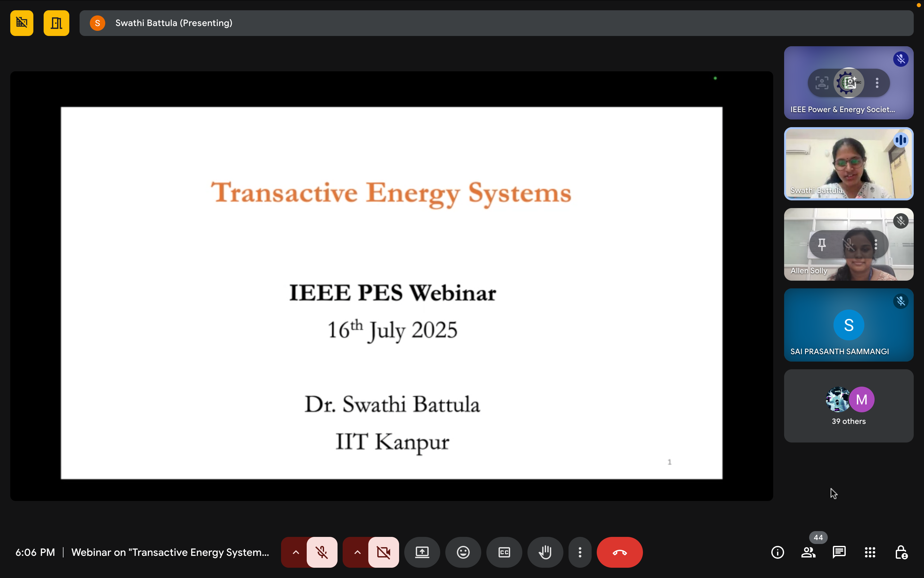The width and height of the screenshot is (924, 578).
Task: Select SAI PRASANTH SAMMANGI tile
Action: tap(849, 325)
